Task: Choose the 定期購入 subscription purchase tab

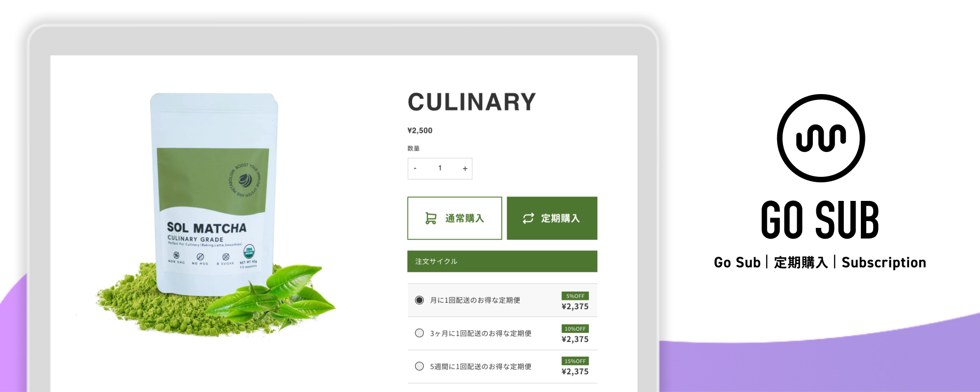Action: point(552,218)
